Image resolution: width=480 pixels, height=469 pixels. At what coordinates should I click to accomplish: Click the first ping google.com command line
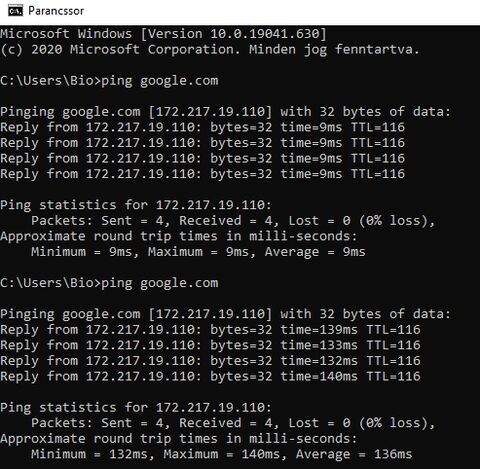tap(109, 81)
